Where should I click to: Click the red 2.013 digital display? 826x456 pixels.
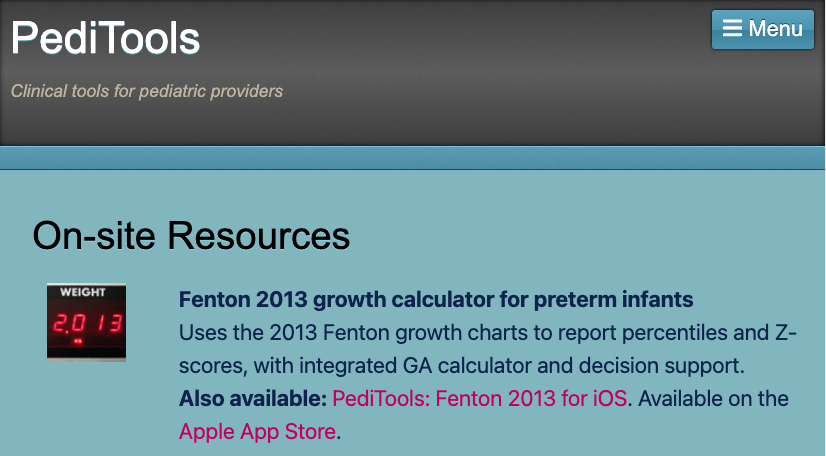[x=87, y=324]
